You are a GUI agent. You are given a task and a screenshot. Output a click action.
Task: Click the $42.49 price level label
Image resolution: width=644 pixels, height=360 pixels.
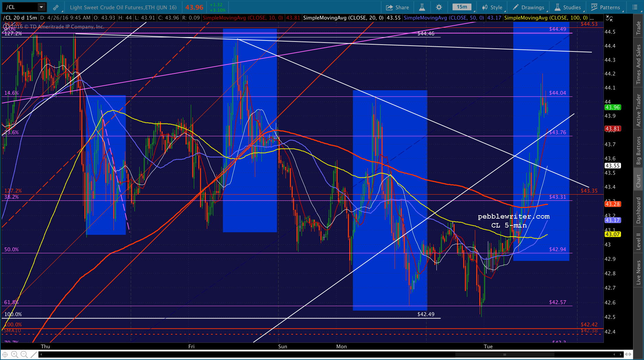(x=426, y=314)
